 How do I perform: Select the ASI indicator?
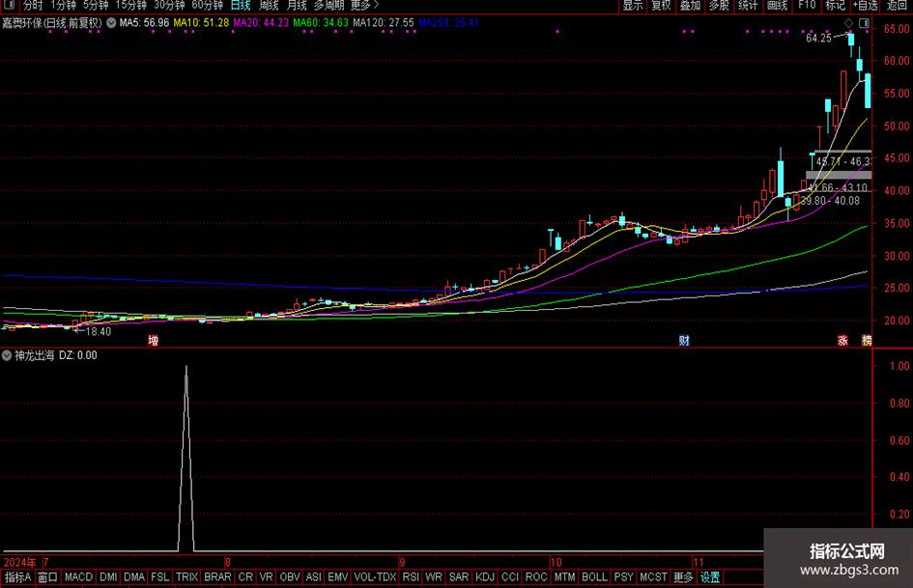(x=313, y=577)
